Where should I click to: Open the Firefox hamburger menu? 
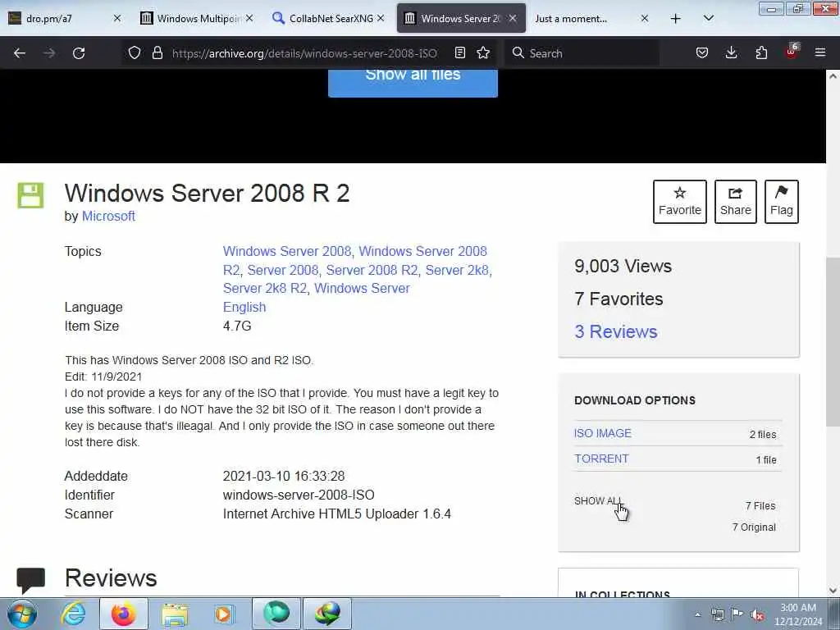(x=820, y=53)
